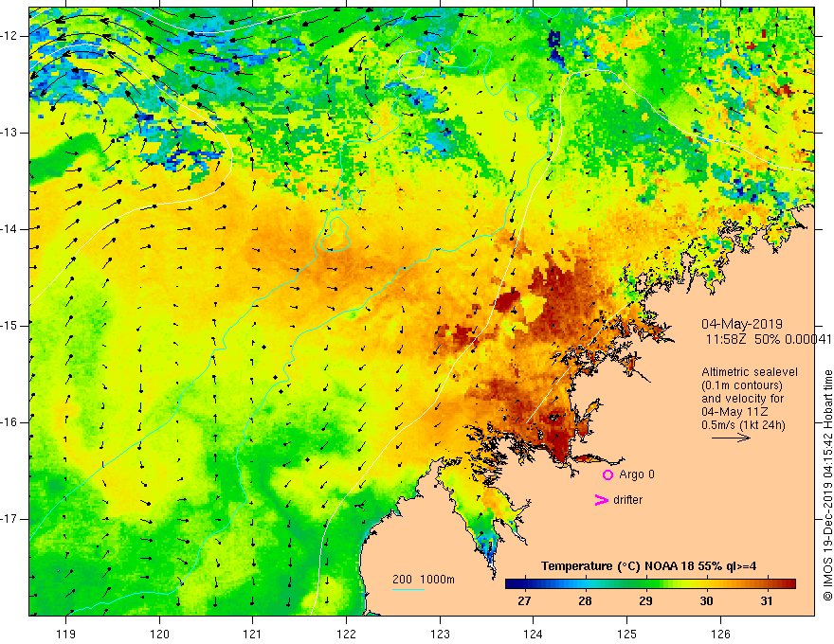The image size is (834, 644).
Task: Click the longitude label '120'
Action: 159,634
